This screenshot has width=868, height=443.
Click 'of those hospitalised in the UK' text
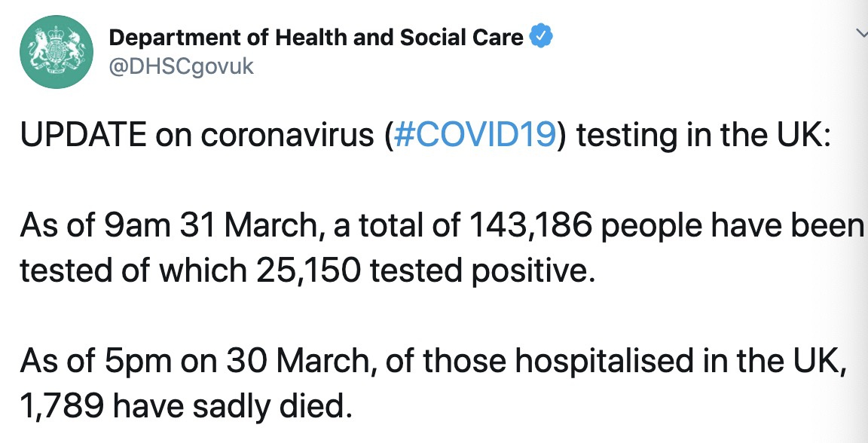tap(631, 362)
